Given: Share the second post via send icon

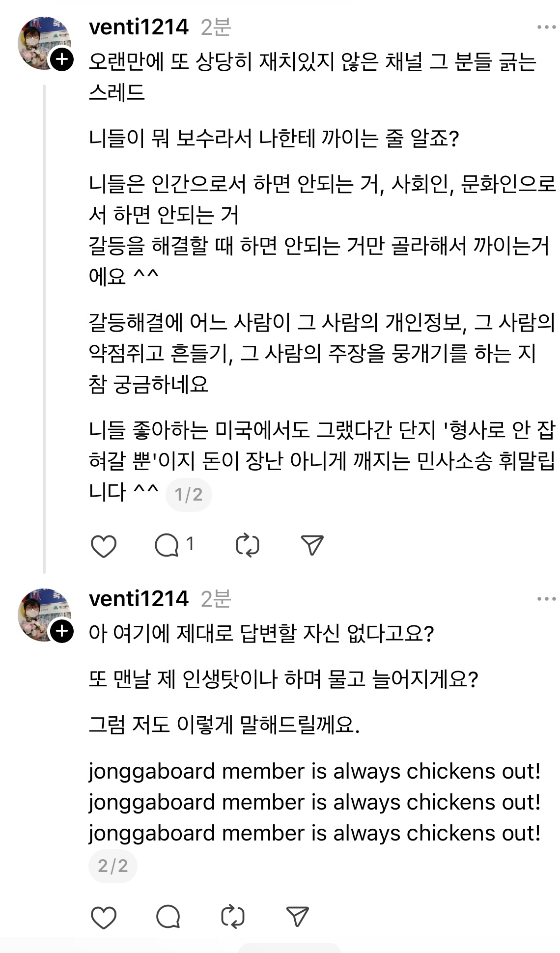Looking at the screenshot, I should pyautogui.click(x=297, y=917).
